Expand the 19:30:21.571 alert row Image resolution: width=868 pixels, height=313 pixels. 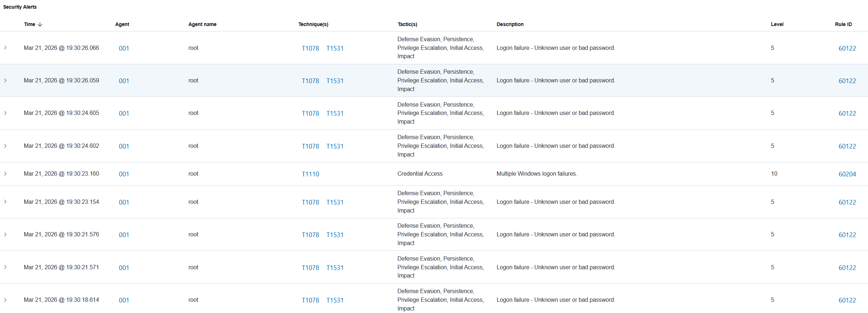(5, 267)
